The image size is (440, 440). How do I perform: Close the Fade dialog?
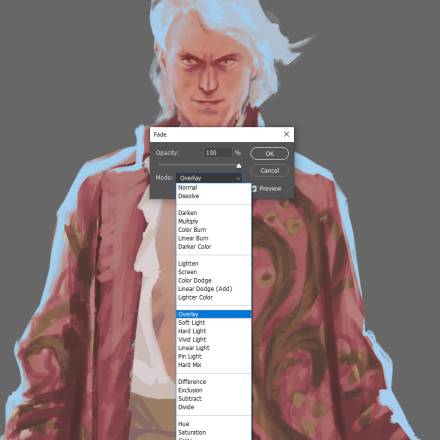(x=286, y=134)
